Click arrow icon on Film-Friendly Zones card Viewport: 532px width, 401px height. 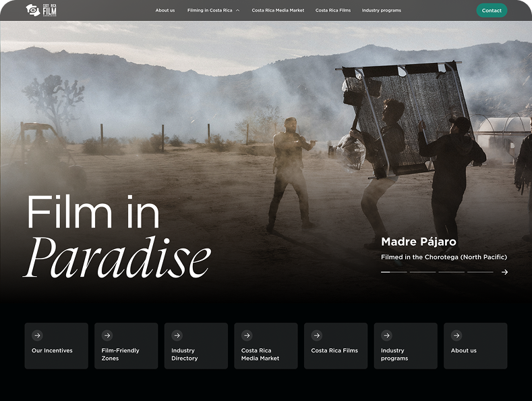pos(107,336)
